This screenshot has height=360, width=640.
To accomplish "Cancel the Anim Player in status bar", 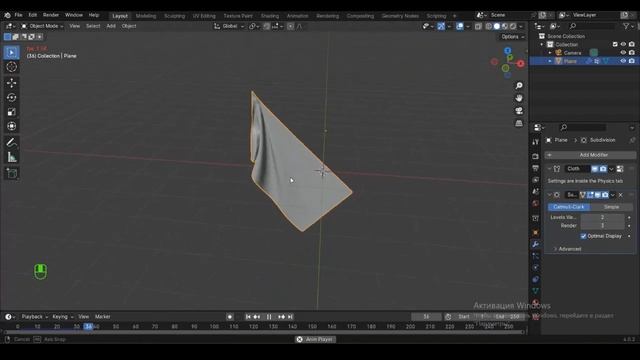I will coord(300,340).
